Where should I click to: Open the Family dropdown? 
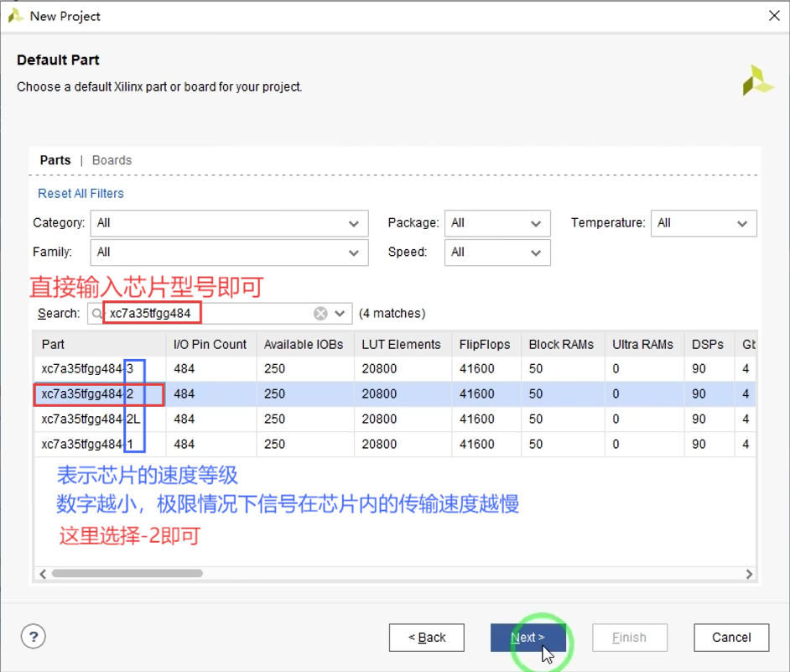(229, 253)
